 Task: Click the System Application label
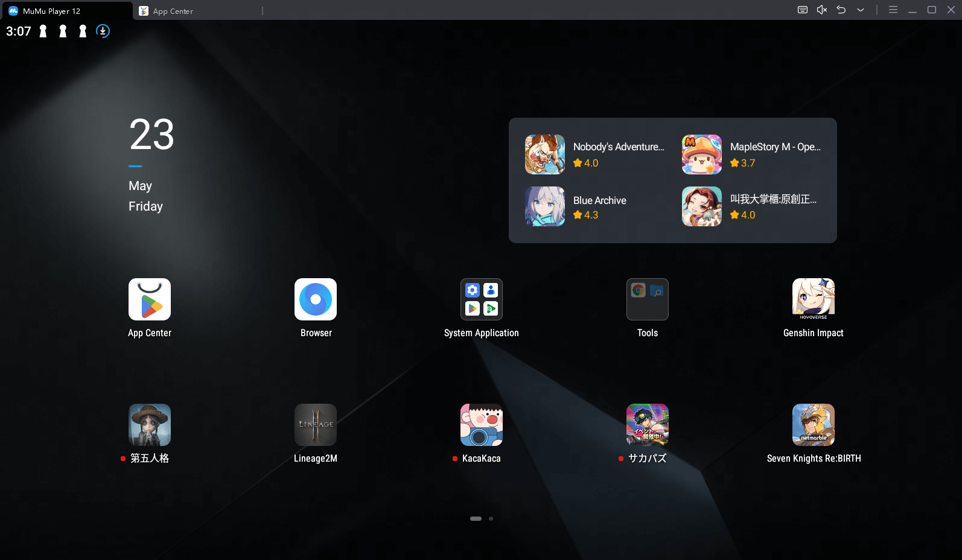click(x=482, y=333)
